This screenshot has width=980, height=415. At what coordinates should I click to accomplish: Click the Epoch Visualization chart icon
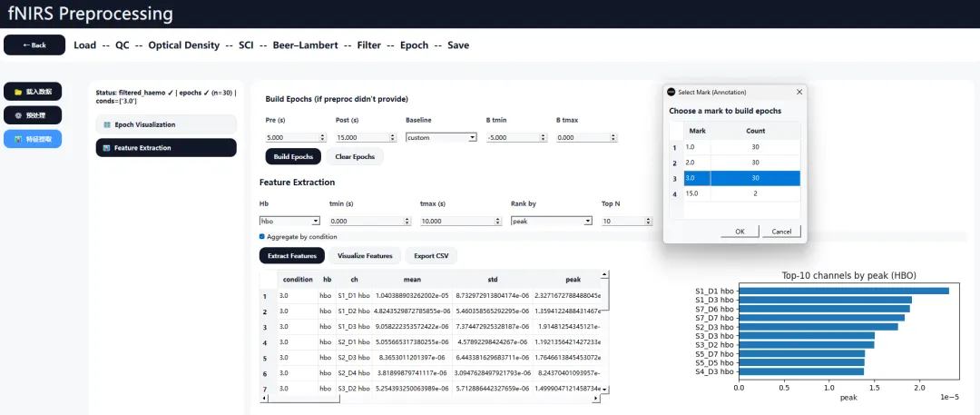pos(107,124)
